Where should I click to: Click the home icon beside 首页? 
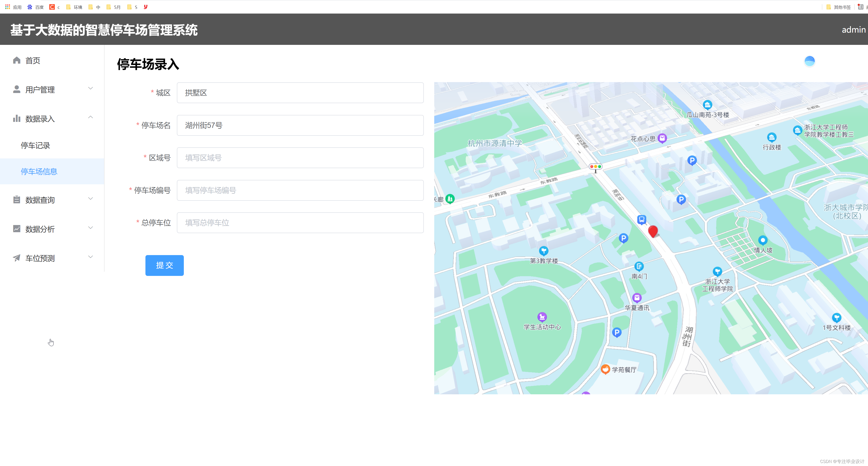coord(16,60)
